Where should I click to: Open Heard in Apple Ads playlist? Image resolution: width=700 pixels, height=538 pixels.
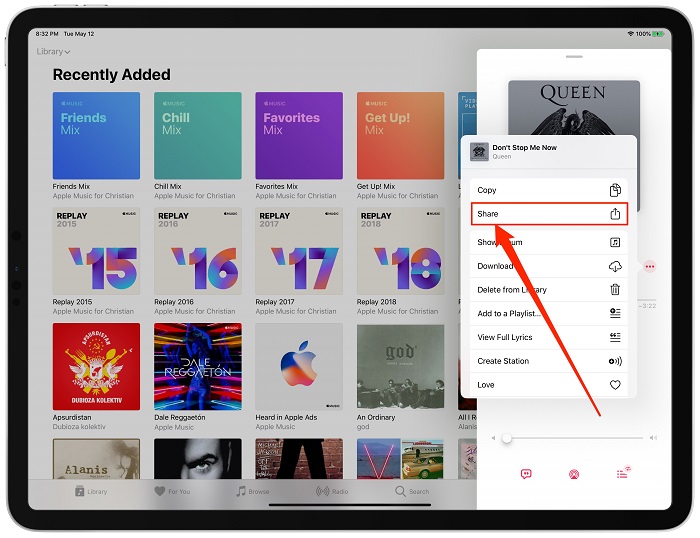tap(299, 367)
